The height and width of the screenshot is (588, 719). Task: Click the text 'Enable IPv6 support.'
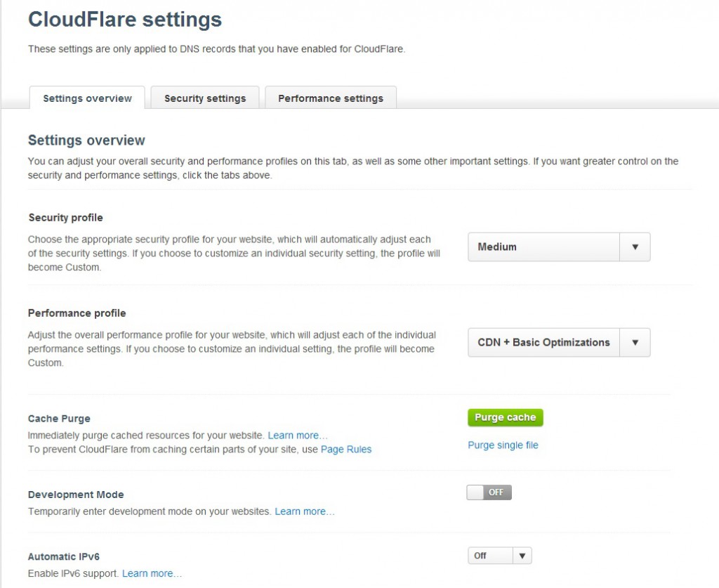(x=73, y=573)
